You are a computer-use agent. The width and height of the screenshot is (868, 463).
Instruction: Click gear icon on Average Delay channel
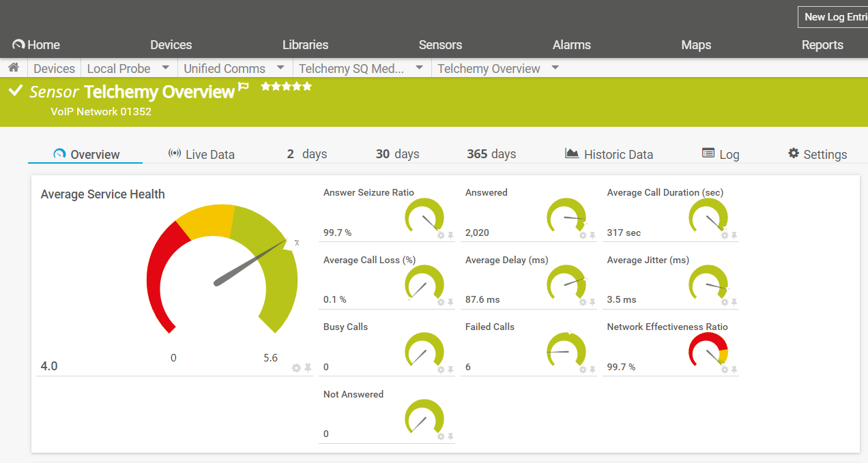(x=583, y=302)
